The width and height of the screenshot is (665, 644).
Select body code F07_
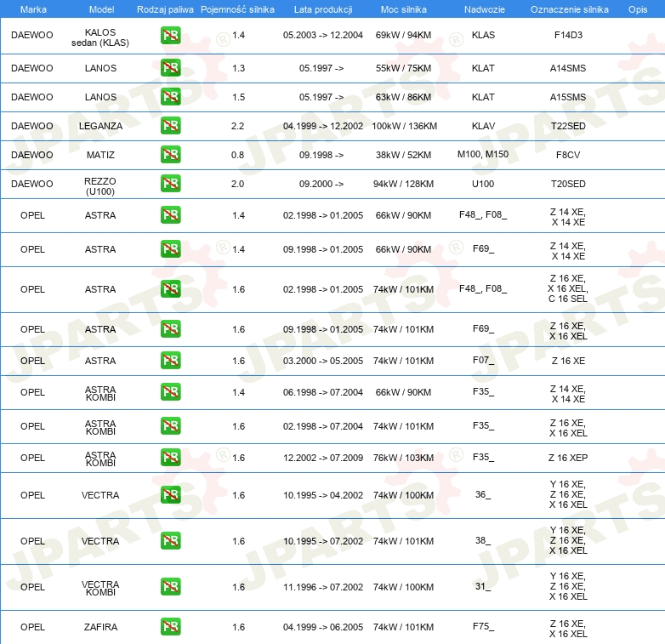(483, 361)
